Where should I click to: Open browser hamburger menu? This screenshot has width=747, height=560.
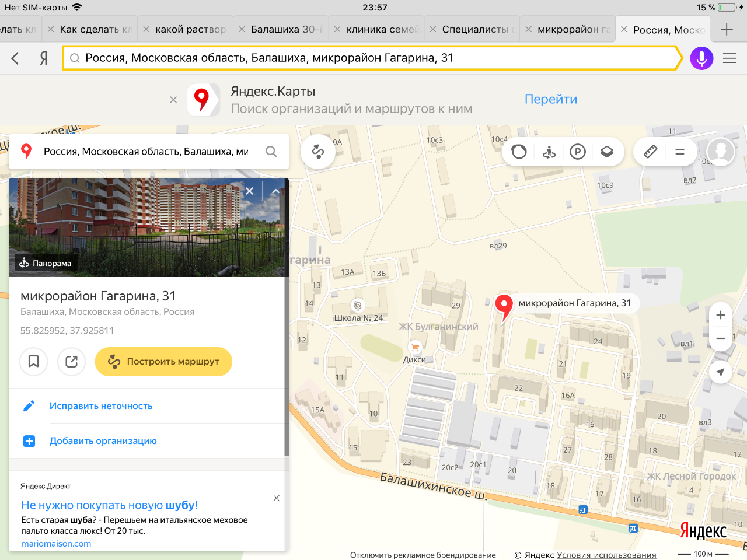729,58
